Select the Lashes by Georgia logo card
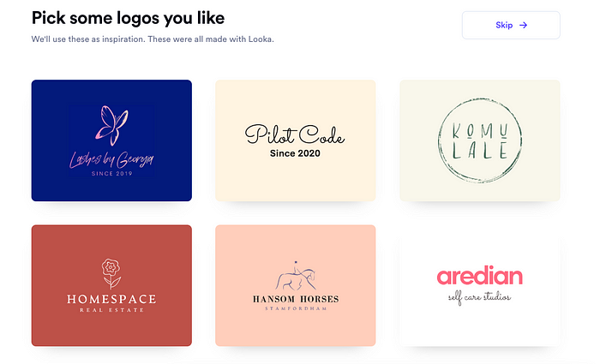 (x=111, y=140)
